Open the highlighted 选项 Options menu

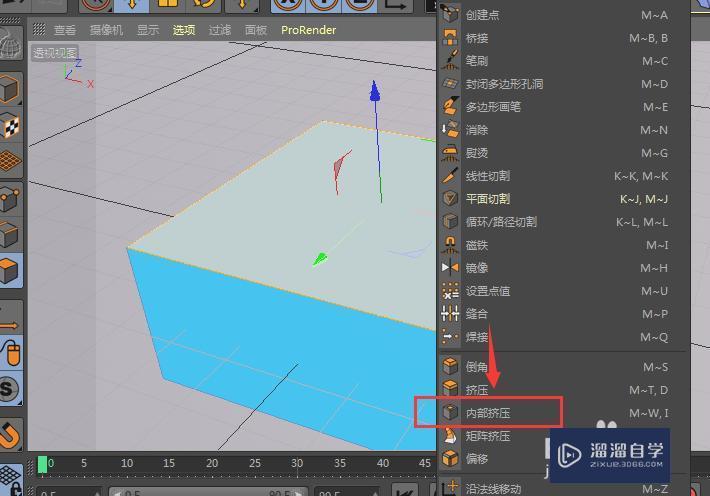[184, 30]
